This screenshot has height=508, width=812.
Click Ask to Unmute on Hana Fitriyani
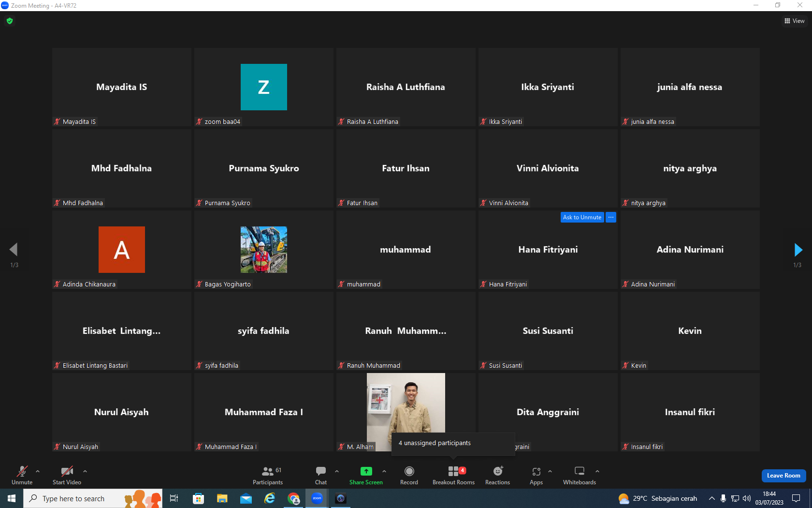tap(582, 217)
